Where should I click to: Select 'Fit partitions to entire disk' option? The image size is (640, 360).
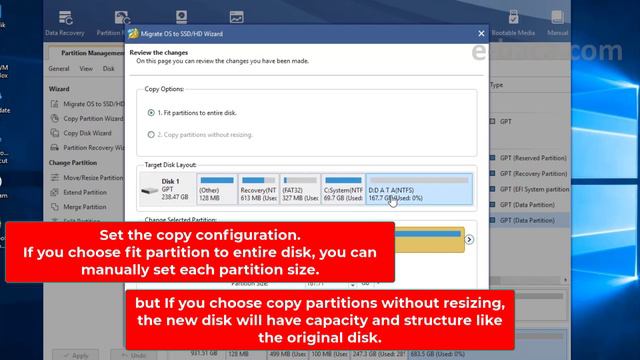(x=151, y=113)
